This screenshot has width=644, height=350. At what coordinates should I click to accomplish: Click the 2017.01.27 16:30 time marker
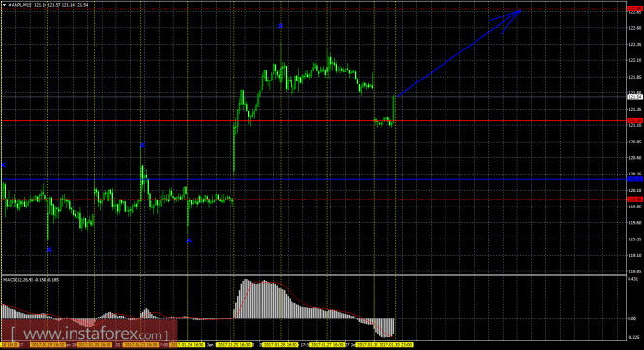pyautogui.click(x=327, y=344)
